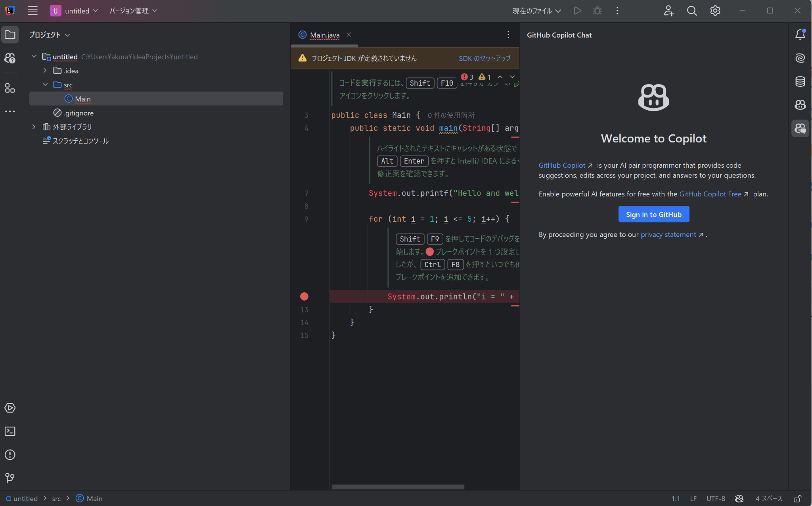Image resolution: width=812 pixels, height=506 pixels.
Task: Open the プロジェクト view dropdown
Action: tap(49, 35)
